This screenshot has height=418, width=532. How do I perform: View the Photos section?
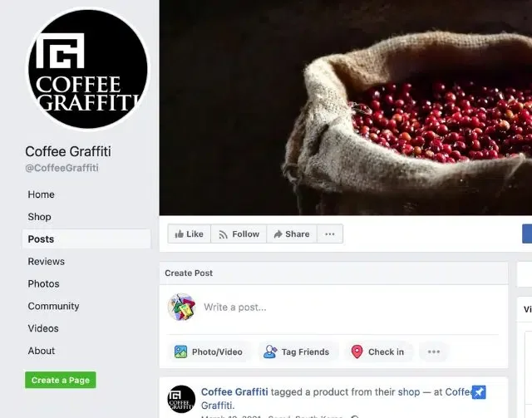point(43,283)
